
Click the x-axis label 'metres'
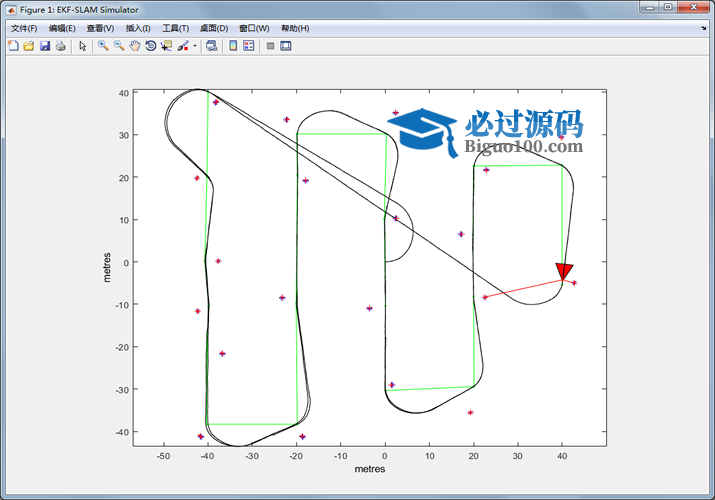pos(370,469)
